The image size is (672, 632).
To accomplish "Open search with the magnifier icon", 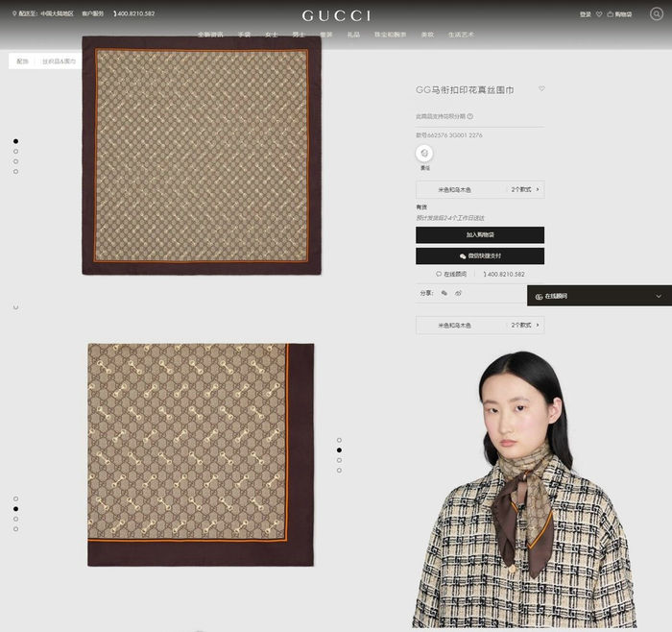I will [656, 14].
